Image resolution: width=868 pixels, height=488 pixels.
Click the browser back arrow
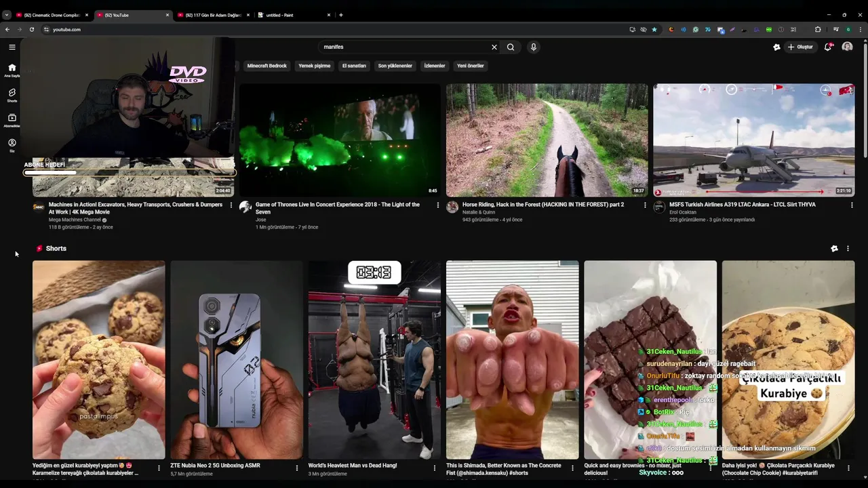(7, 29)
